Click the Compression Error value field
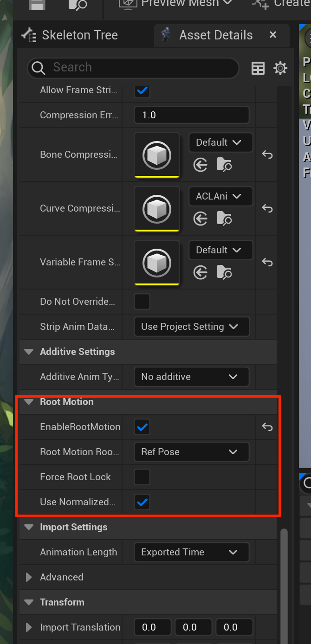The image size is (311, 644). click(x=192, y=115)
